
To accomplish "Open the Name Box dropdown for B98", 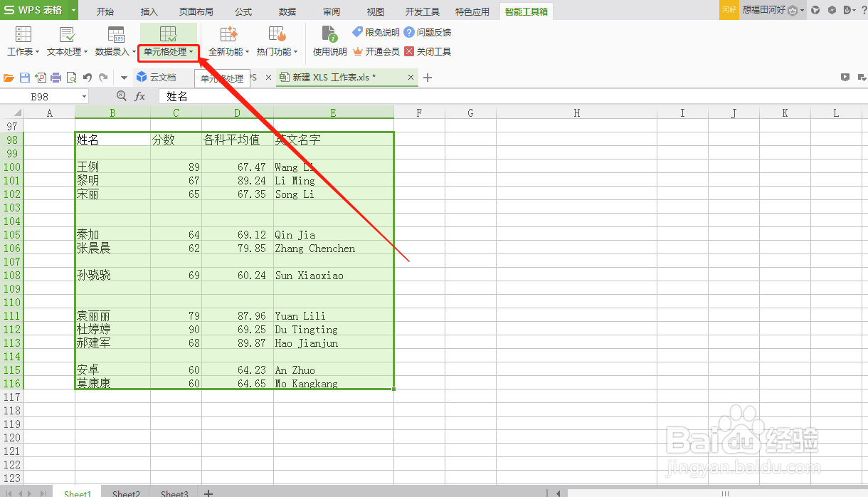I will (x=84, y=96).
